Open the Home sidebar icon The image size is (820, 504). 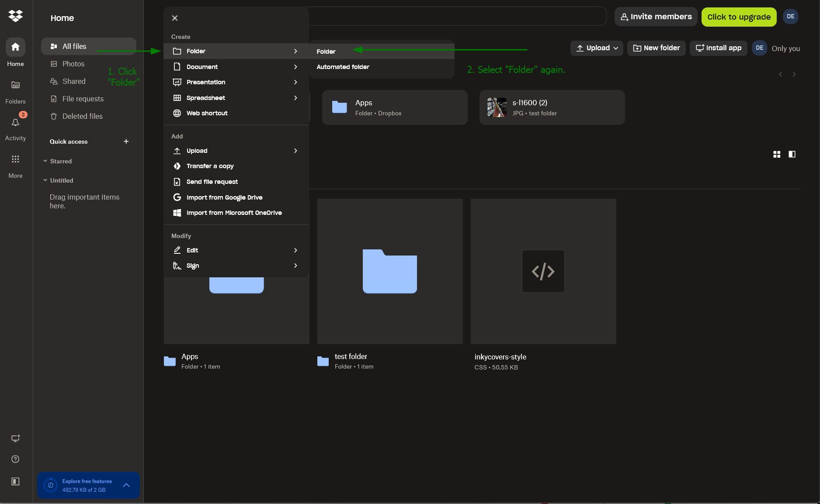tap(15, 47)
